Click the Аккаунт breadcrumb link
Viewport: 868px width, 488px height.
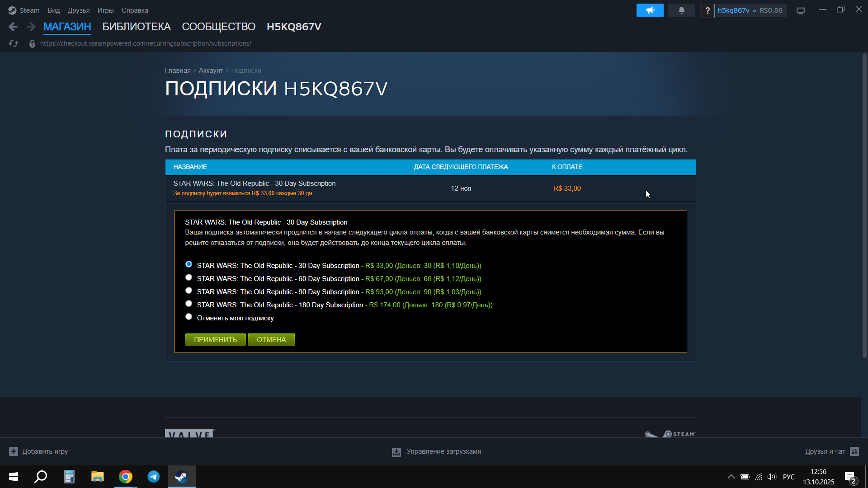(x=211, y=70)
